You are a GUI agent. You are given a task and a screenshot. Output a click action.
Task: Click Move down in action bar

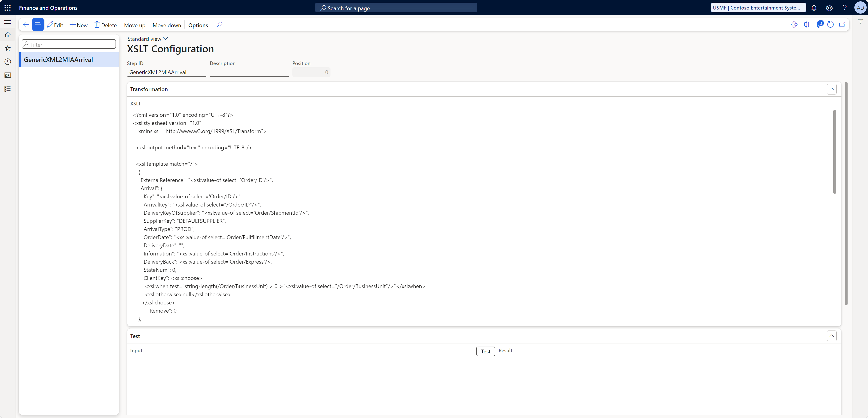click(166, 25)
